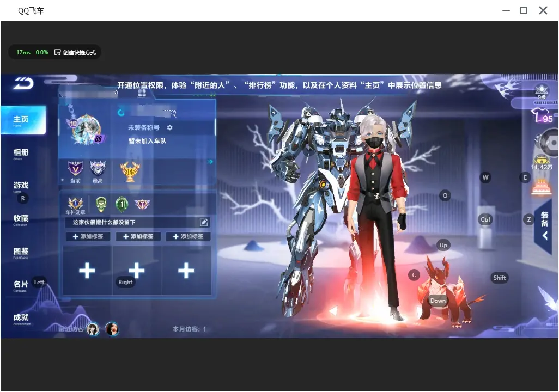Open title settings gear next to 未装备称号

[169, 127]
